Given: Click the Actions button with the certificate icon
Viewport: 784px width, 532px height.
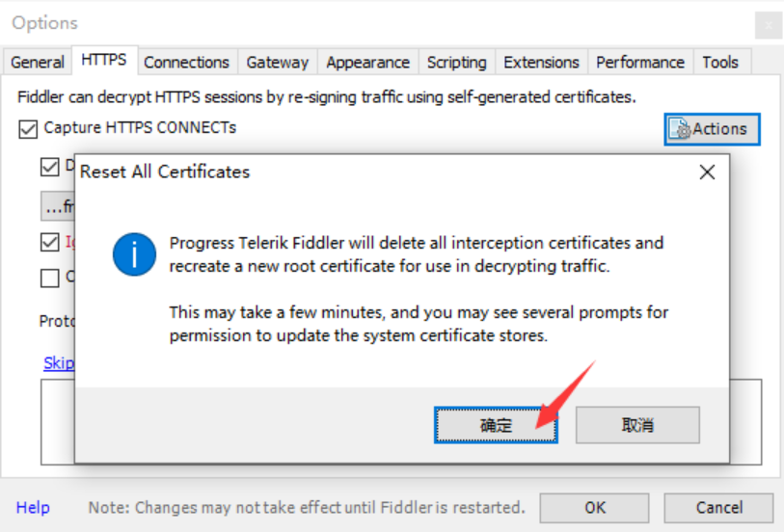Looking at the screenshot, I should pos(712,129).
